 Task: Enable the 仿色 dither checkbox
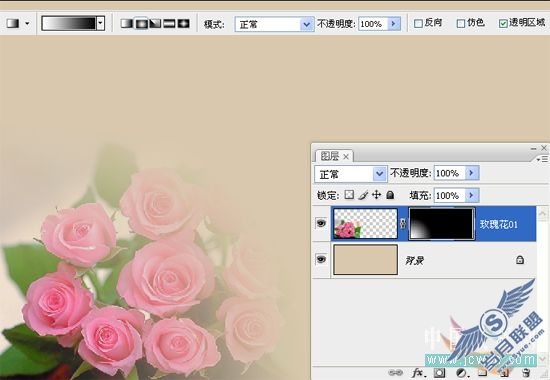click(x=461, y=24)
